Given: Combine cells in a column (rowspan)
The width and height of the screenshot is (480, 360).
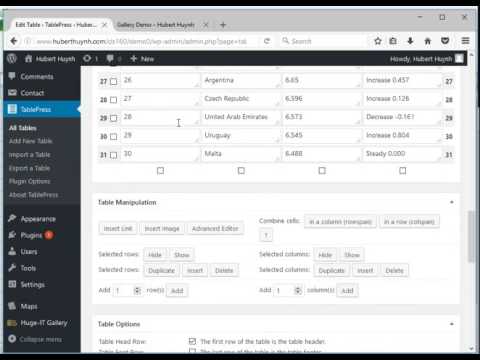Looking at the screenshot, I should (x=340, y=222).
